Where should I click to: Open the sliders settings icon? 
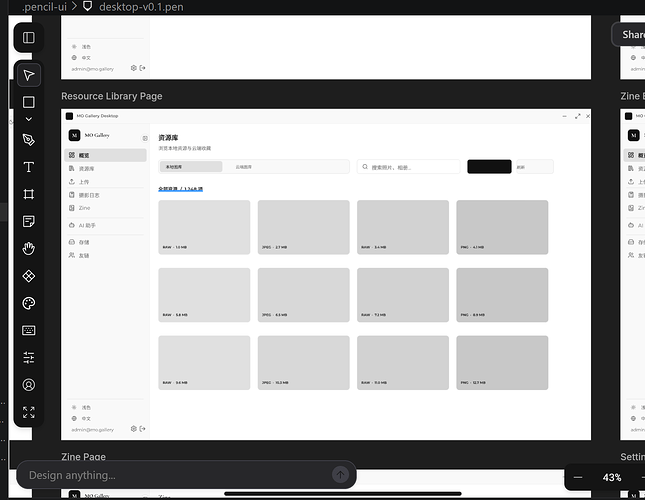point(28,358)
